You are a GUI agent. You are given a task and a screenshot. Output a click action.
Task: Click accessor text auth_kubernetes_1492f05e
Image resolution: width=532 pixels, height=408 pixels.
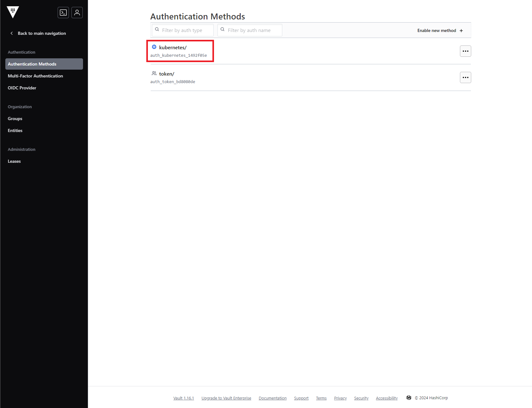pos(179,55)
